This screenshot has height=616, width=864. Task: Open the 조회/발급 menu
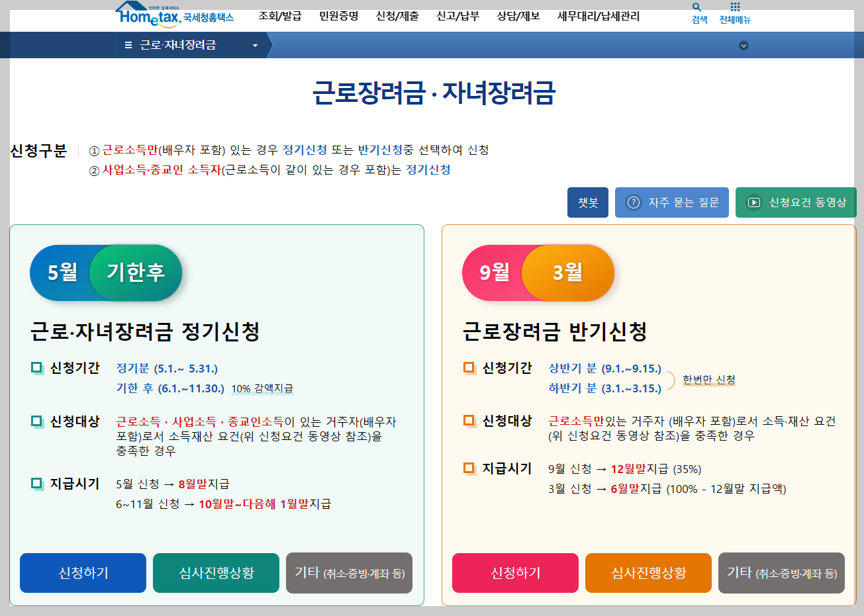[280, 17]
